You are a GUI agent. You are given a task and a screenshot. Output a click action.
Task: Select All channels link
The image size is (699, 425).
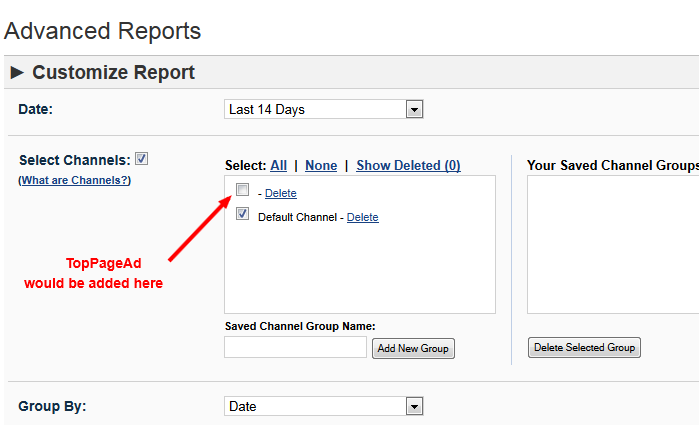coord(278,165)
